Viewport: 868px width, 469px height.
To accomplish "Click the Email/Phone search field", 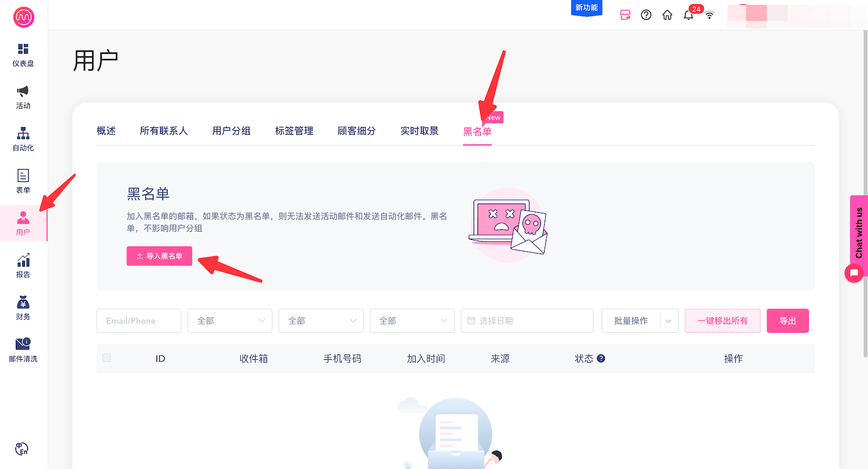I will pyautogui.click(x=139, y=321).
